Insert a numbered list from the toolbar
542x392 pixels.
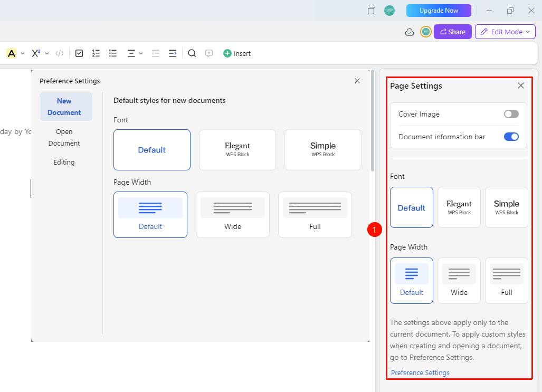tap(96, 53)
